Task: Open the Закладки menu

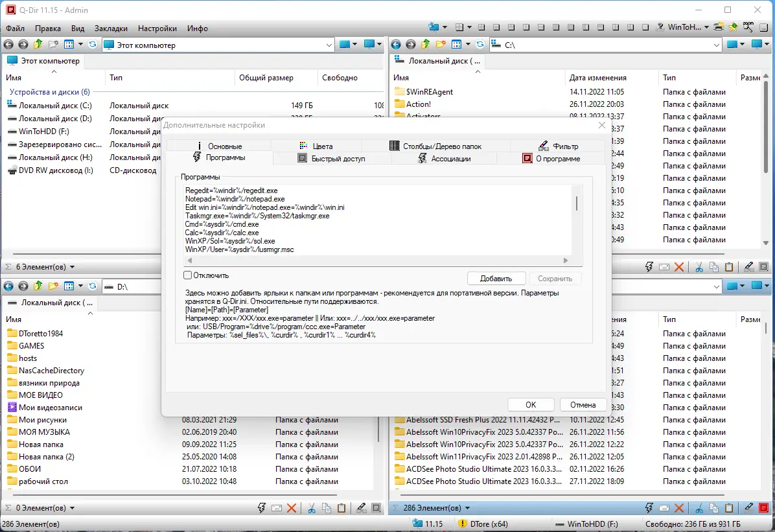Action: (x=111, y=28)
